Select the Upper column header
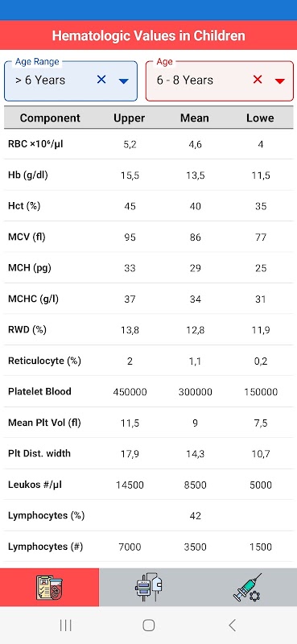This screenshot has height=644, width=297. [130, 118]
